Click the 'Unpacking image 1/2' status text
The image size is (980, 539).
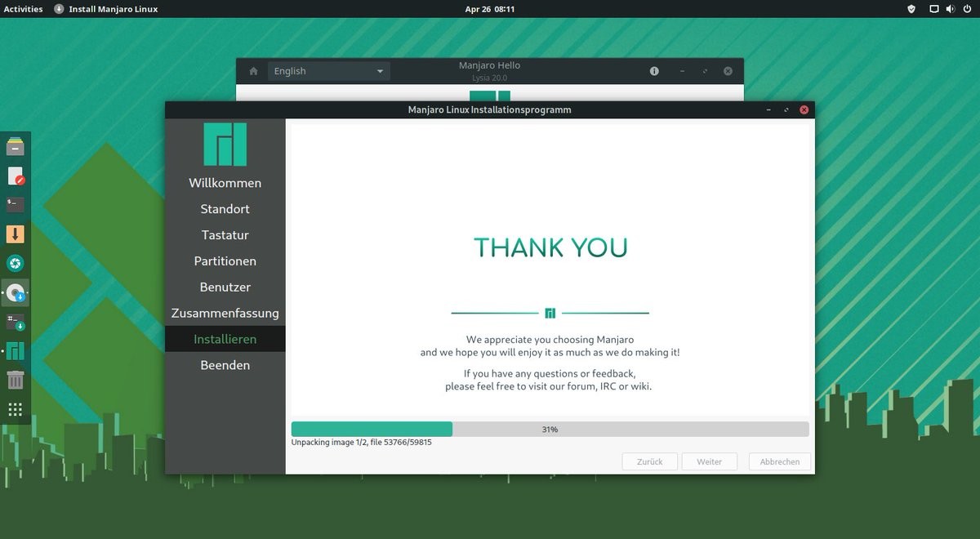point(361,443)
